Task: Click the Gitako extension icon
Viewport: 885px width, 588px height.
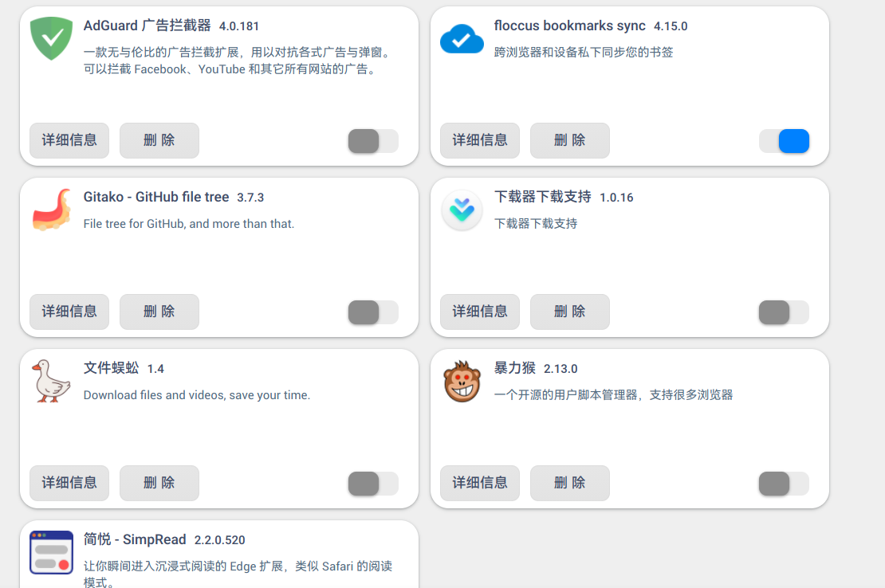Action: coord(52,210)
